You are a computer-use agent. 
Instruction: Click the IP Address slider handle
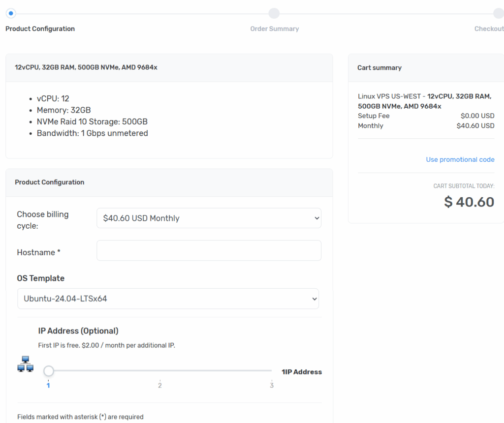pos(48,371)
